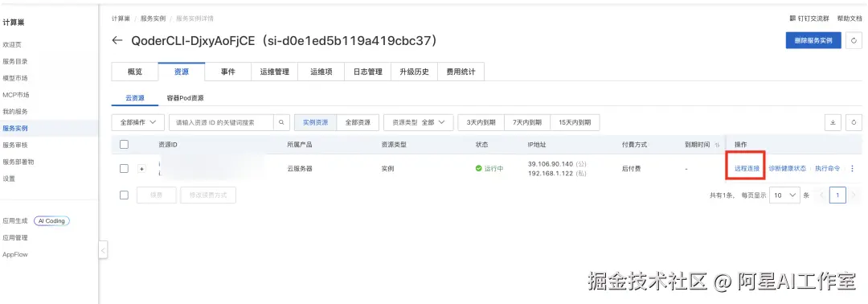This screenshot has height=304, width=868.
Task: Open 设置 in sidebar
Action: [9, 179]
